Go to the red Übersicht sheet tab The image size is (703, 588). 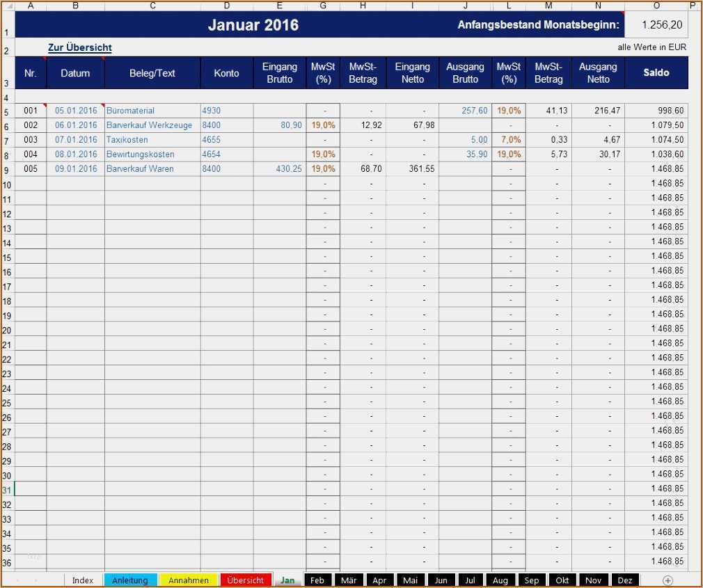(x=245, y=580)
